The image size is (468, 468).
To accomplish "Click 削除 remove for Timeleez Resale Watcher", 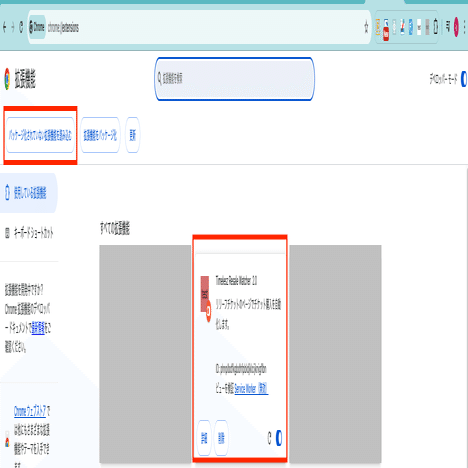I will [221, 438].
